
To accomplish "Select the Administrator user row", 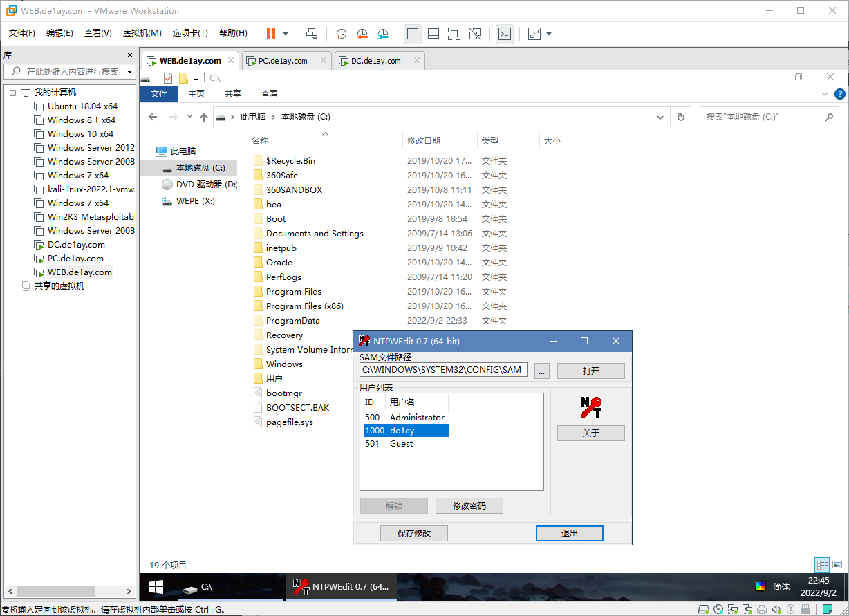I will click(x=405, y=418).
